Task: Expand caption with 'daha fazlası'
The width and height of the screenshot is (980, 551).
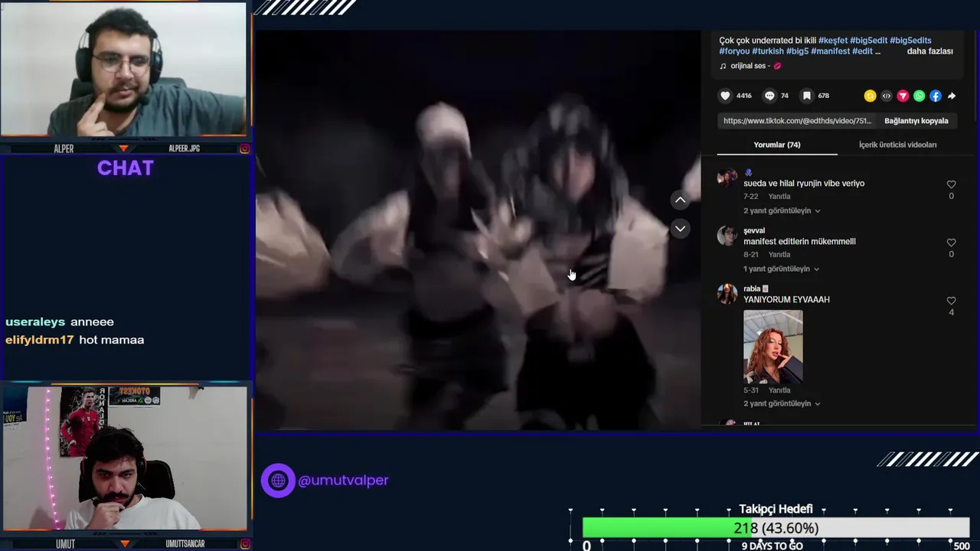Action: (929, 51)
